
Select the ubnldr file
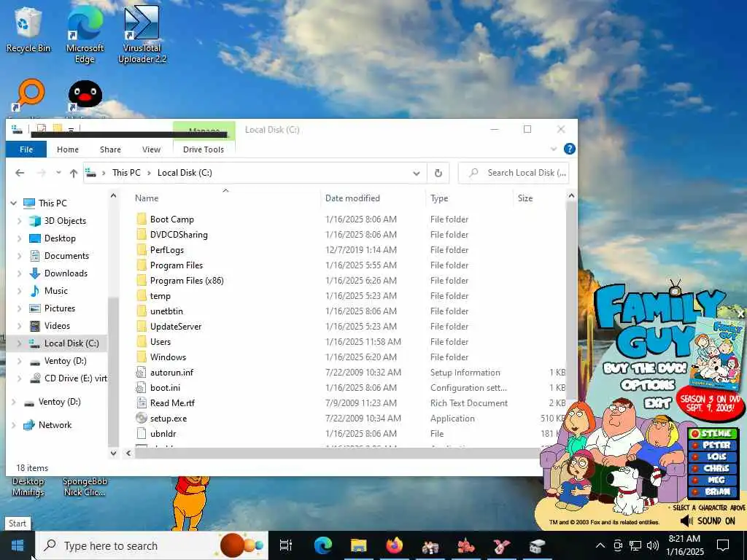pos(163,433)
